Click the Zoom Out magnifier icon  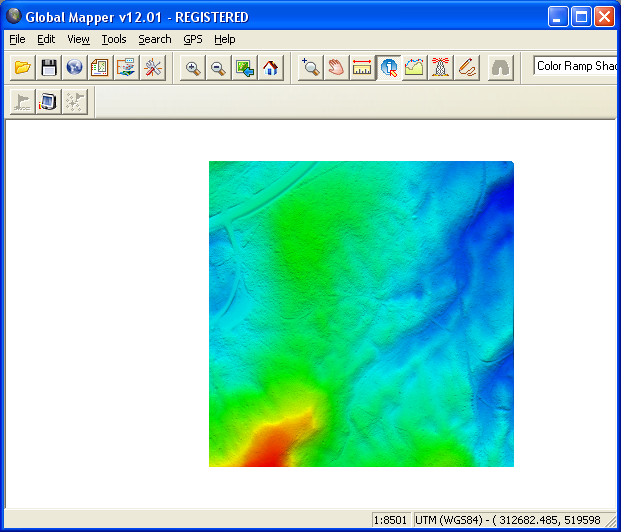[x=218, y=68]
